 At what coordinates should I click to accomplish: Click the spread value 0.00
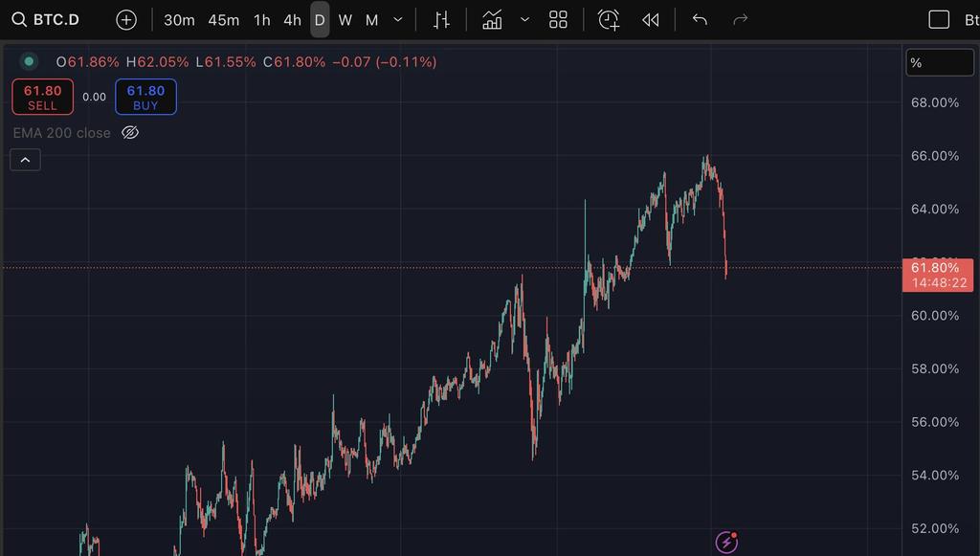tap(95, 97)
